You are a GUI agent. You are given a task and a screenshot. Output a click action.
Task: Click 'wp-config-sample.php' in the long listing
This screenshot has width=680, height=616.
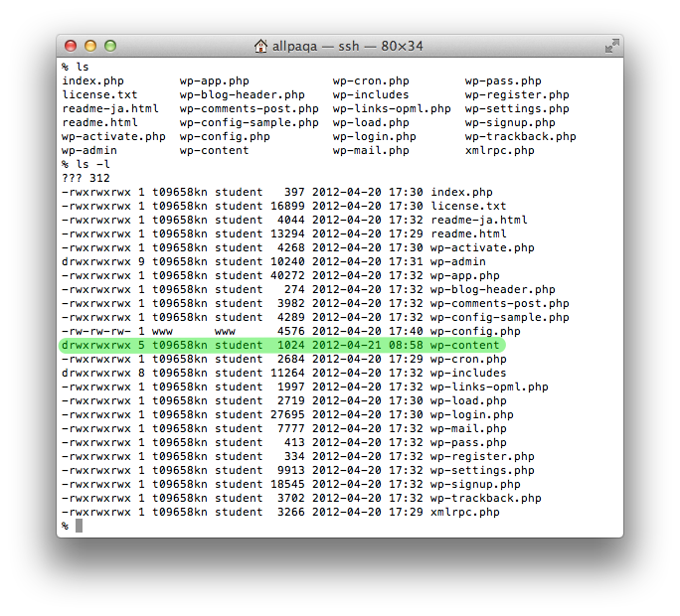[500, 317]
